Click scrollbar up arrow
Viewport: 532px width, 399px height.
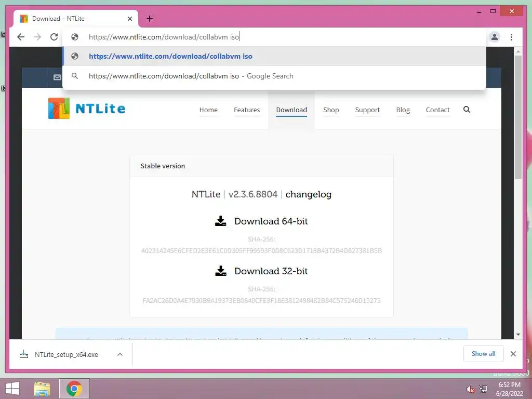tap(518, 51)
